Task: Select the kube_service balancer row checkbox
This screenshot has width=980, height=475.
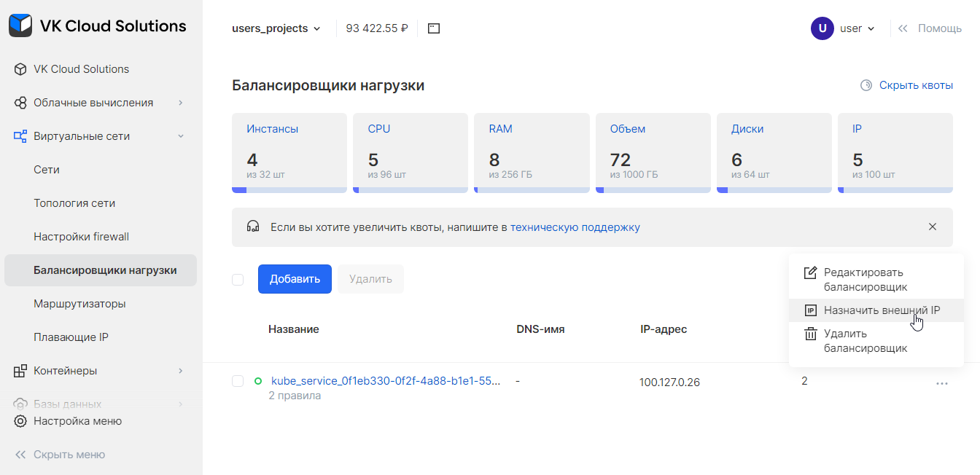Action: coord(238,381)
